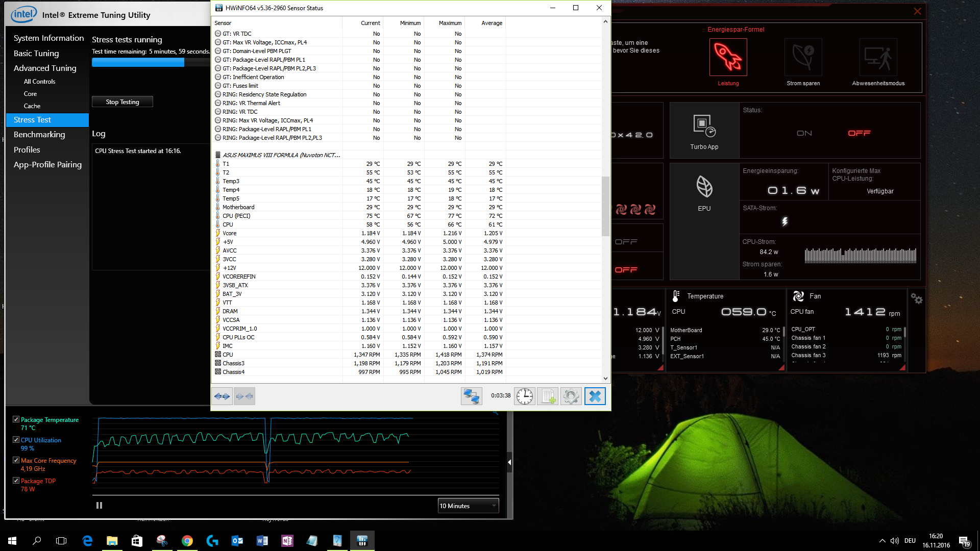This screenshot has height=551, width=980.
Task: Toggle Max Core Frequency graph checkbox
Action: point(16,460)
